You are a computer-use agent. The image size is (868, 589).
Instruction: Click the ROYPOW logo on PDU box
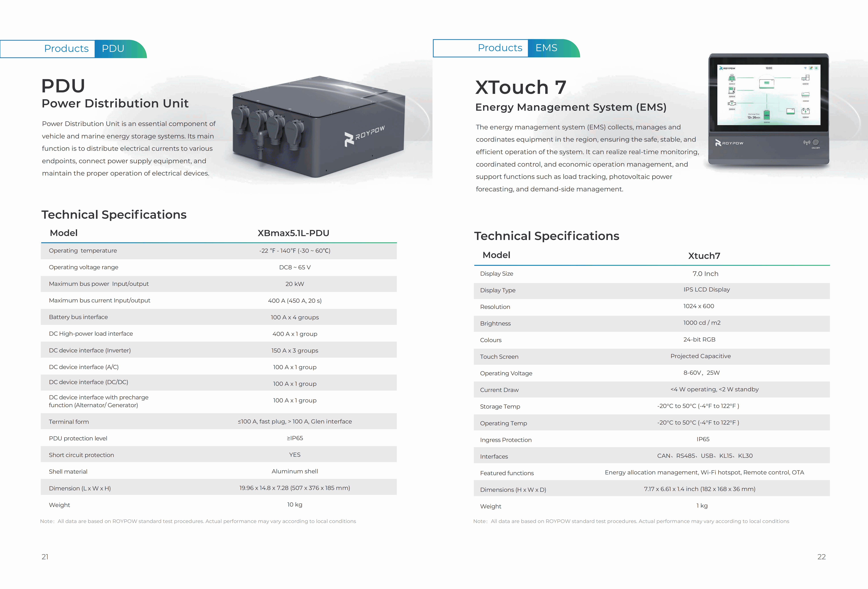[364, 135]
